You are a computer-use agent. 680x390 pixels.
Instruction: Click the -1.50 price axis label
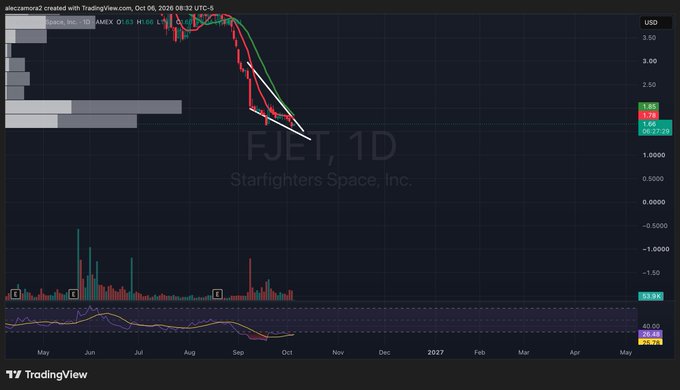pyautogui.click(x=651, y=272)
